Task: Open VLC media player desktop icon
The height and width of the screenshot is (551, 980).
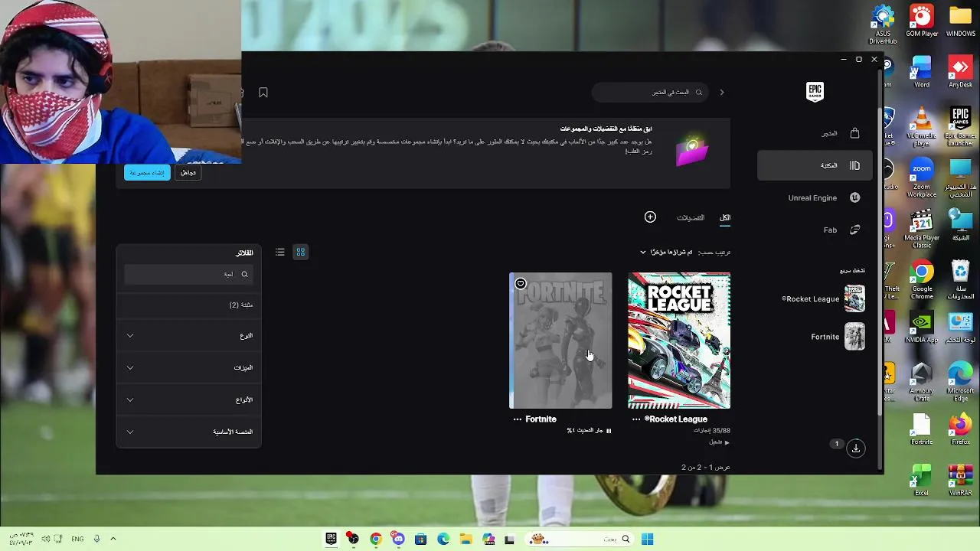Action: [x=922, y=126]
